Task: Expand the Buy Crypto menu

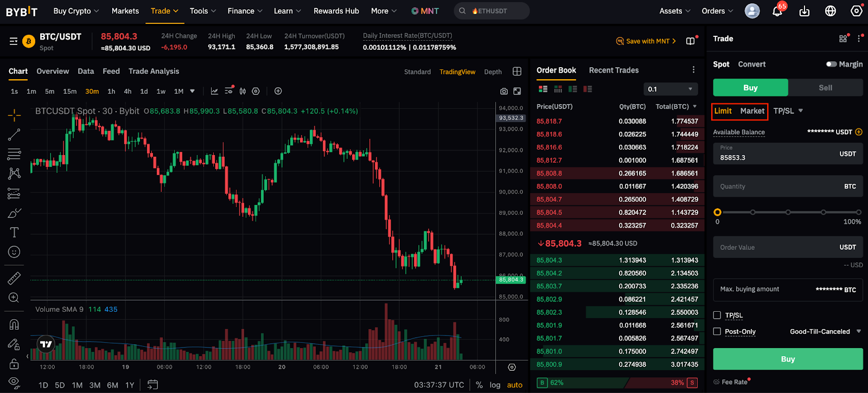Action: 76,11
